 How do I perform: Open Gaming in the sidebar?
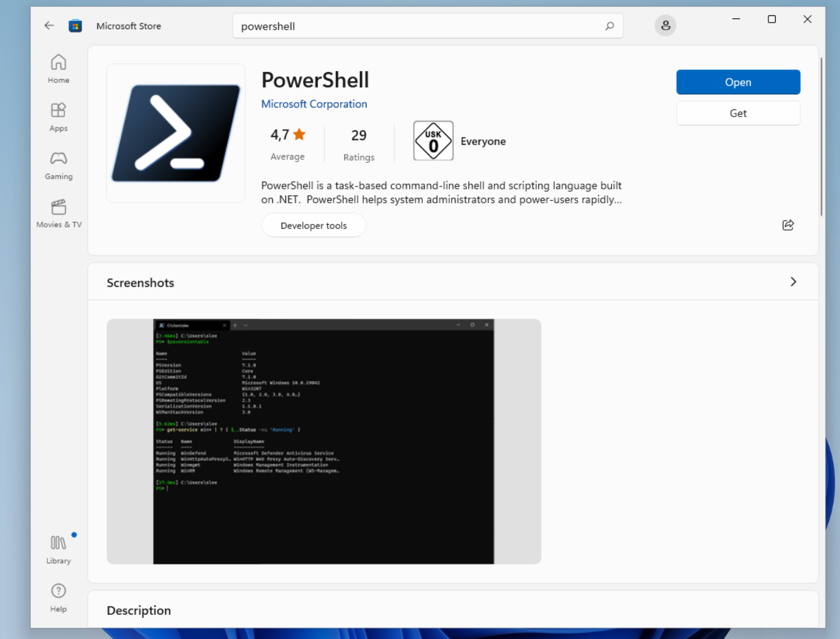59,166
